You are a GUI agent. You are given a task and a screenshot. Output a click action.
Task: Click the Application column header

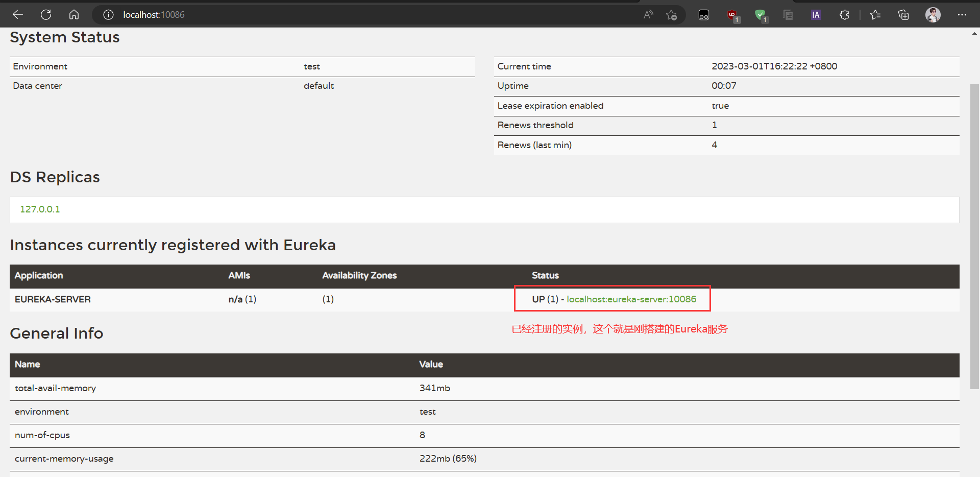(x=39, y=275)
